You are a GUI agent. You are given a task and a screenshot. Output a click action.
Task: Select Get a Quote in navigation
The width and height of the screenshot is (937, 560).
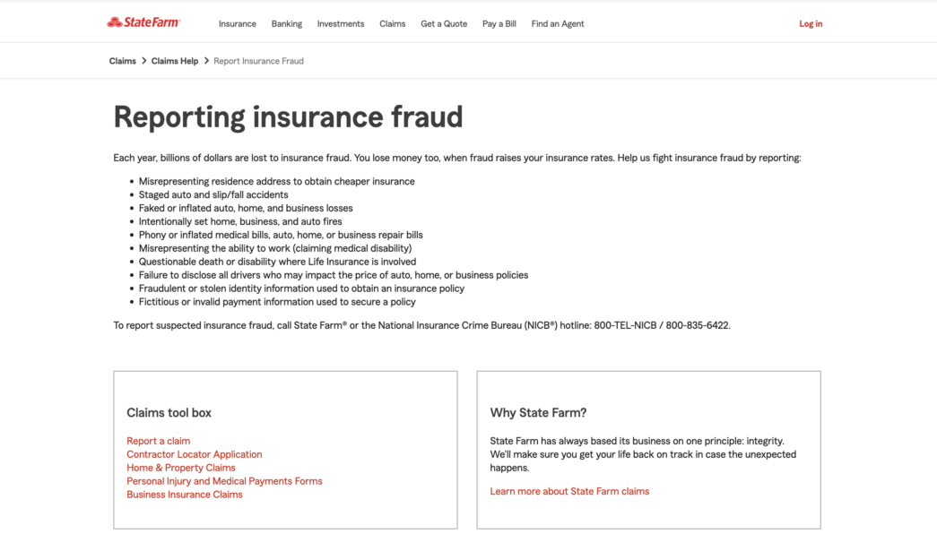click(444, 24)
